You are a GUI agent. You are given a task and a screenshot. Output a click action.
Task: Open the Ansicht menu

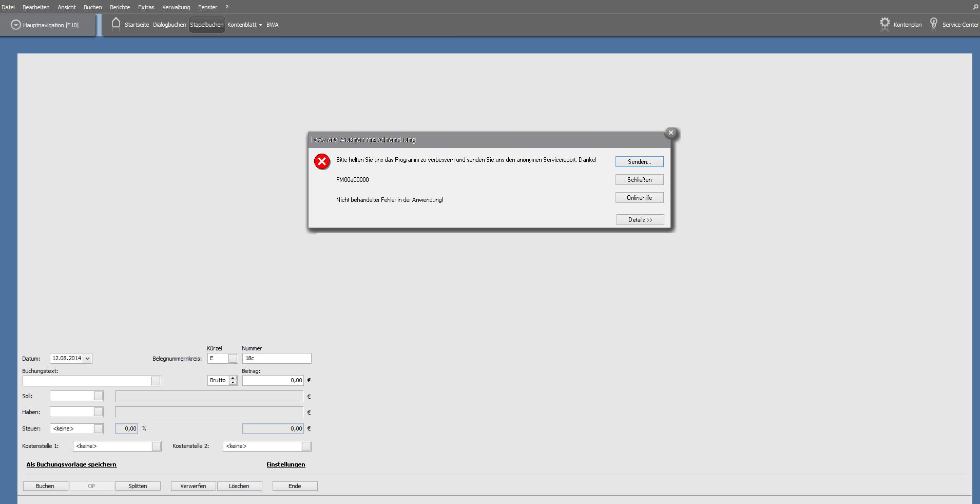[x=67, y=7]
